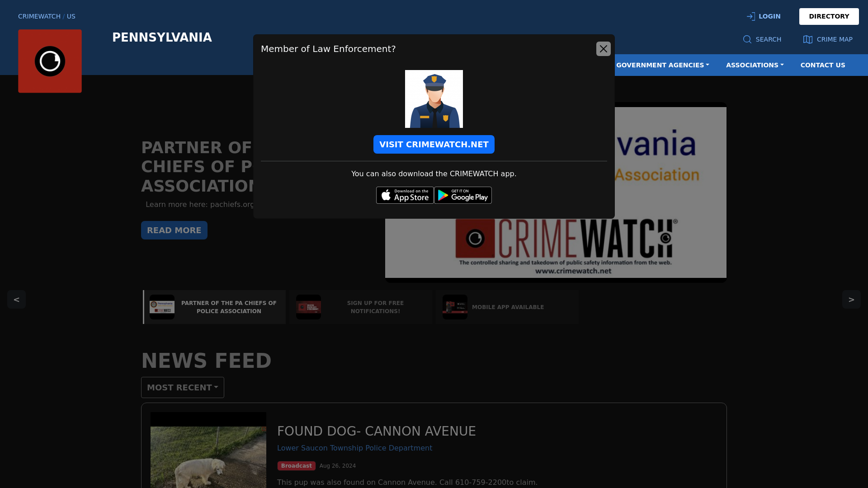Go to previous slide arrow
Screen dimensions: 868x488
(16, 299)
